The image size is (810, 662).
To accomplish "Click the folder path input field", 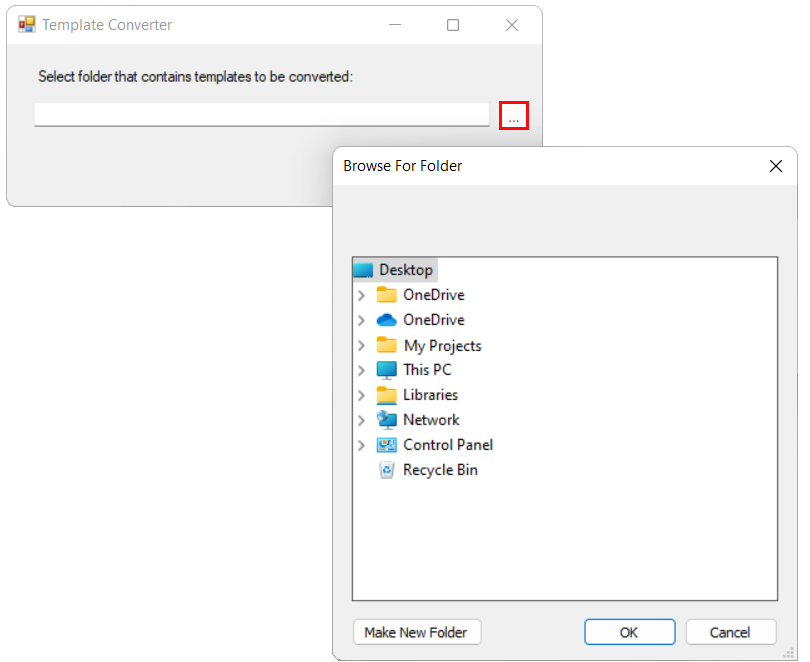I will click(x=262, y=114).
